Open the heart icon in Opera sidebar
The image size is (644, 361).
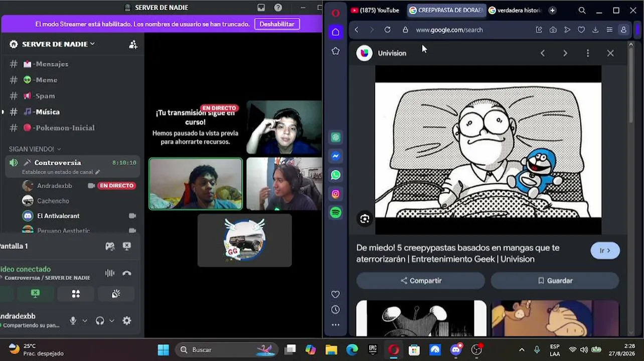[x=336, y=294]
